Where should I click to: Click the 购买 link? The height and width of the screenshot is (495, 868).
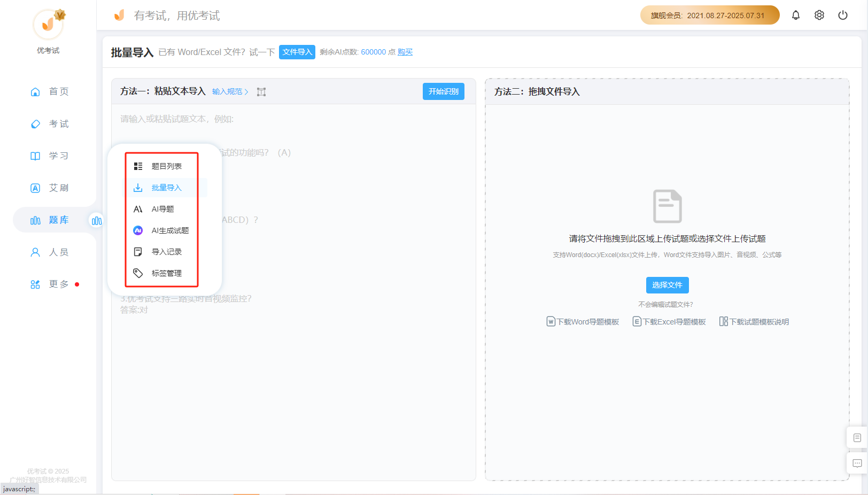[x=405, y=52]
